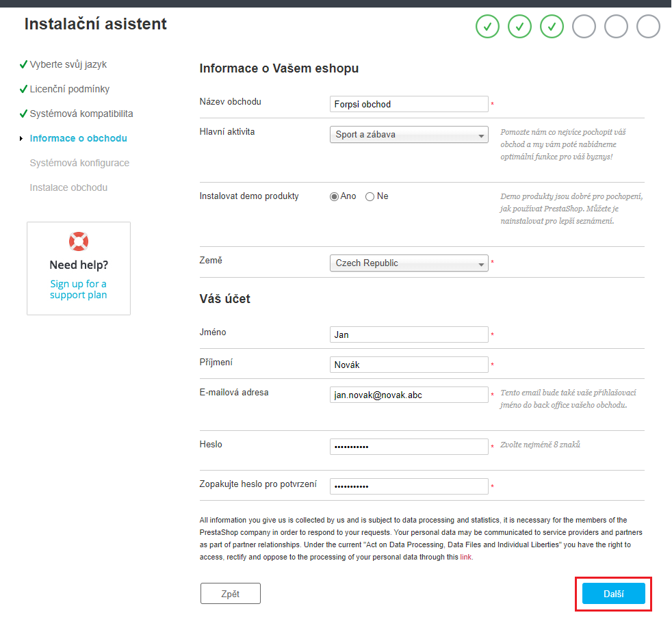Click the fifth empty step circle
This screenshot has height=630, width=672.
(616, 27)
